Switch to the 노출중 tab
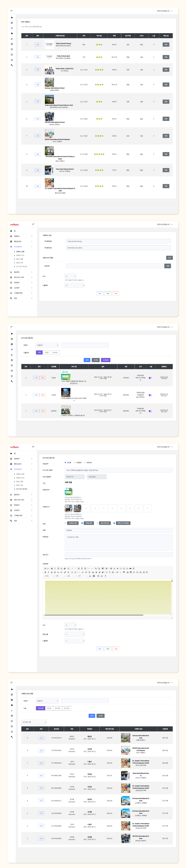186x868 pixels. (x=46, y=353)
